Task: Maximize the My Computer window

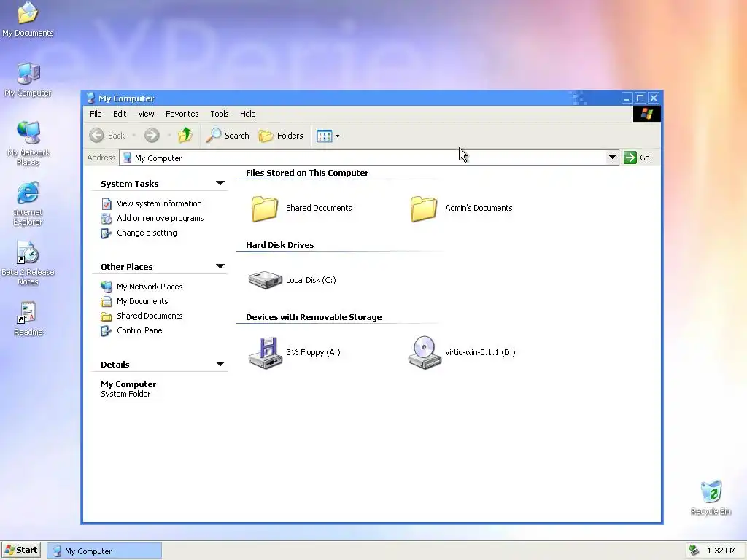Action: tap(640, 98)
